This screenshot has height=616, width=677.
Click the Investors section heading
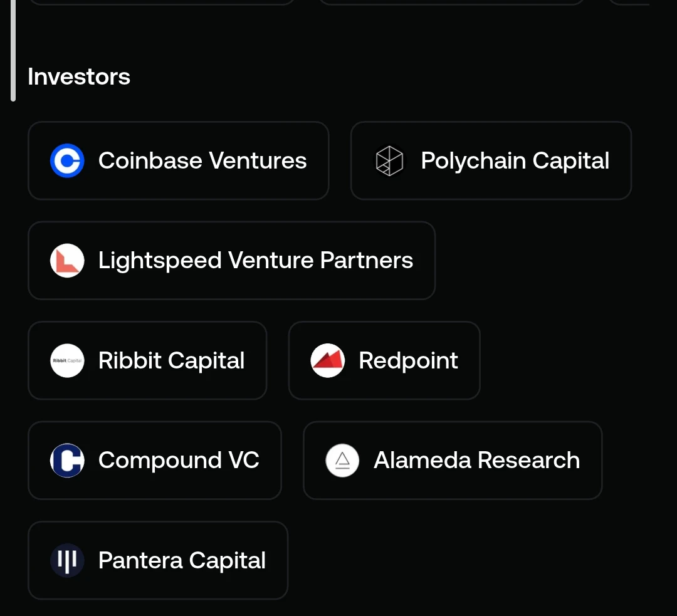pyautogui.click(x=79, y=77)
